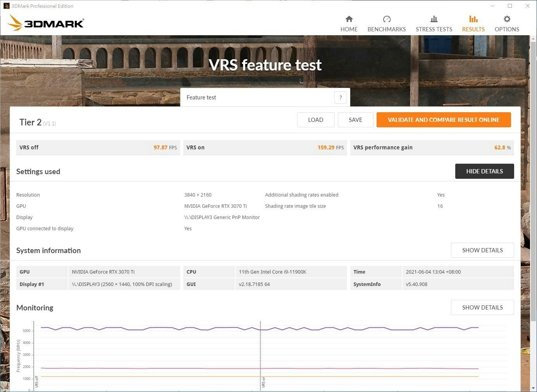Click the Tier 2 heading
This screenshot has height=392, width=537.
(x=30, y=122)
